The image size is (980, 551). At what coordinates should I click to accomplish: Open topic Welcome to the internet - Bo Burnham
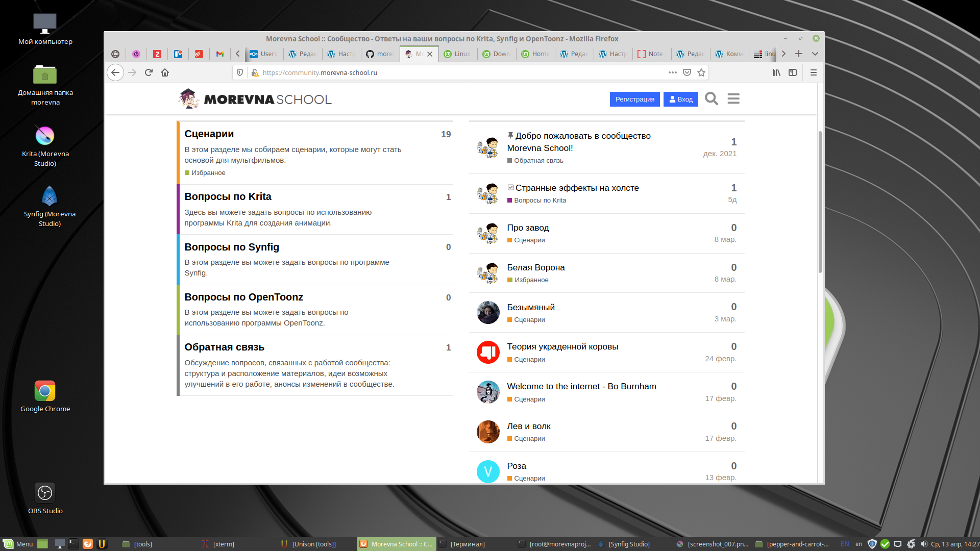pyautogui.click(x=581, y=386)
